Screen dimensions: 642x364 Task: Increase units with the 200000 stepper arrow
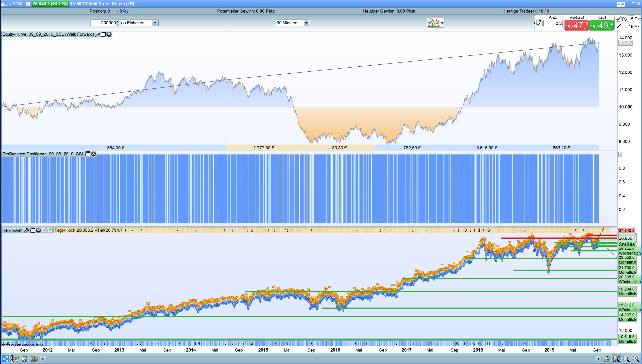(117, 22)
